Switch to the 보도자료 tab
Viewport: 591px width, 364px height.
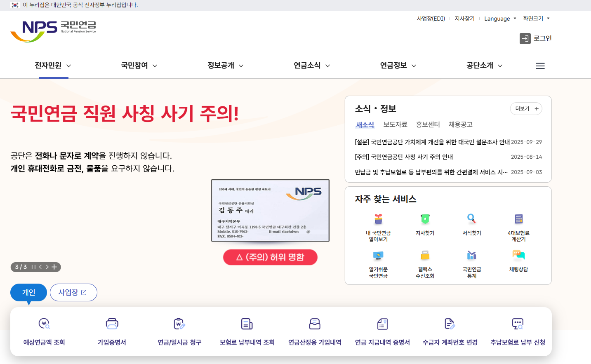click(x=395, y=124)
